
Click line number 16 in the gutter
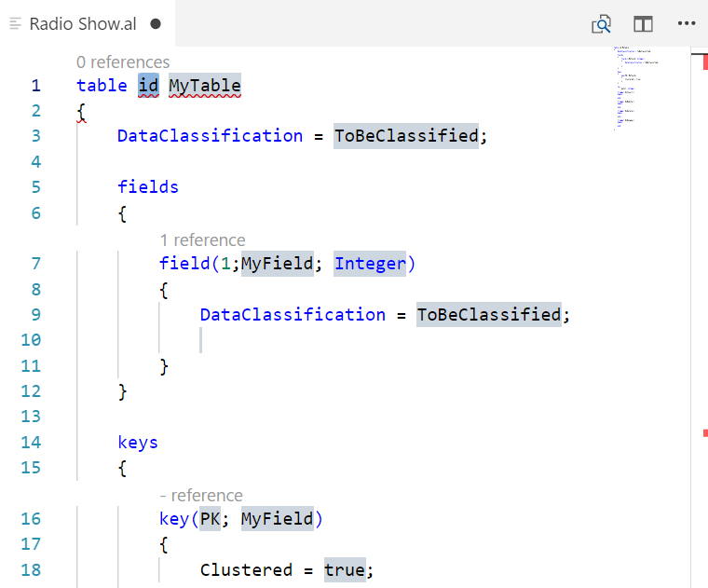point(31,519)
